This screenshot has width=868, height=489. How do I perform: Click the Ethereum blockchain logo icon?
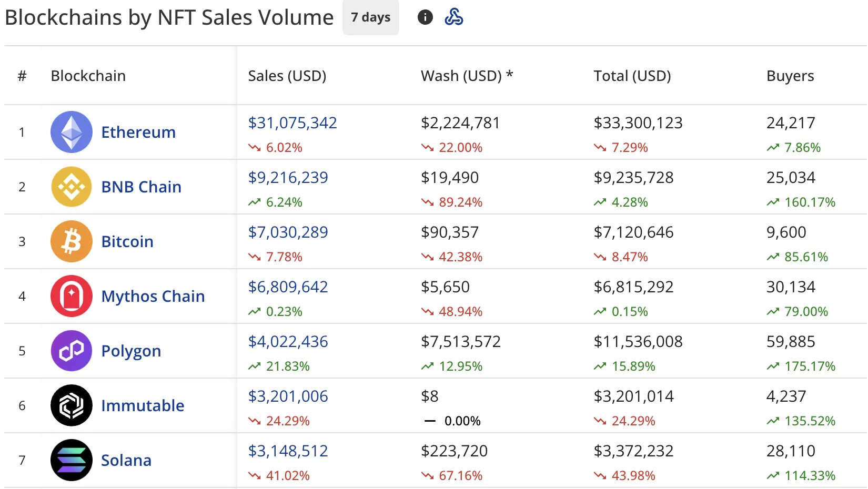pyautogui.click(x=71, y=132)
